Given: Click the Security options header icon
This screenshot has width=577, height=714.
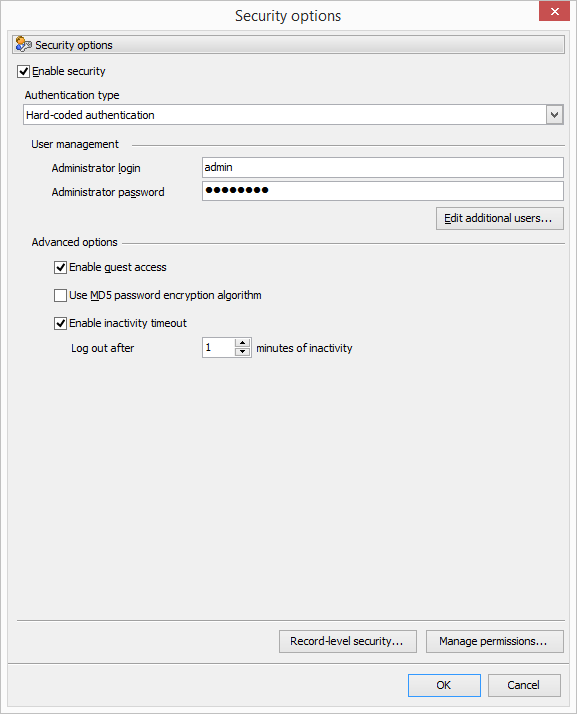Looking at the screenshot, I should coord(23,45).
